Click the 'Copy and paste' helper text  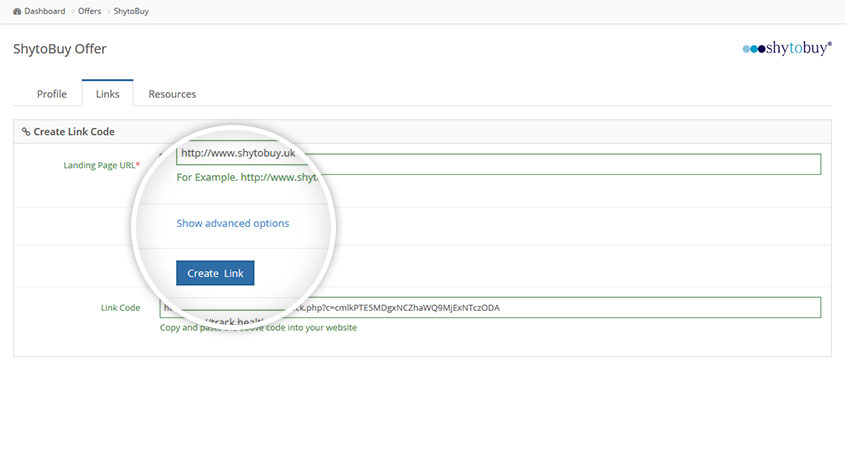[258, 327]
